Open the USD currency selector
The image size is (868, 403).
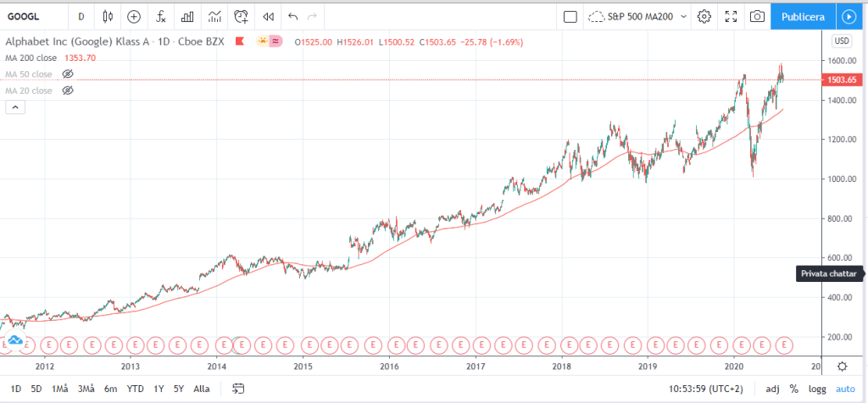pyautogui.click(x=841, y=41)
